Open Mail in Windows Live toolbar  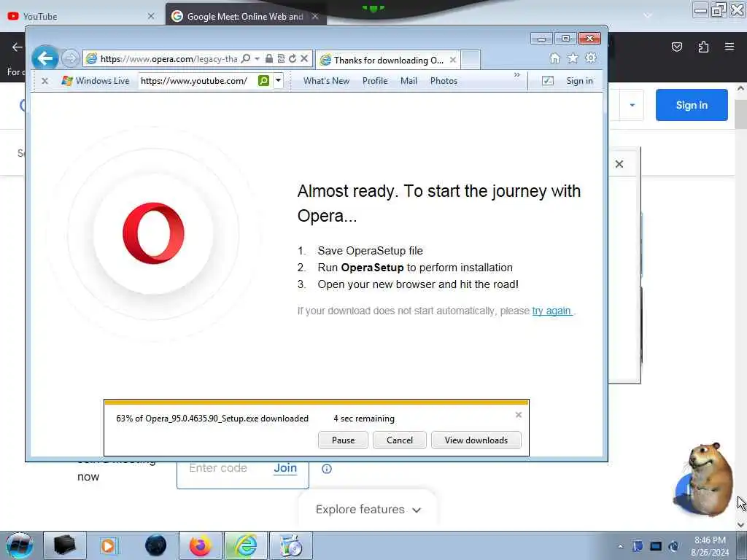[409, 81]
